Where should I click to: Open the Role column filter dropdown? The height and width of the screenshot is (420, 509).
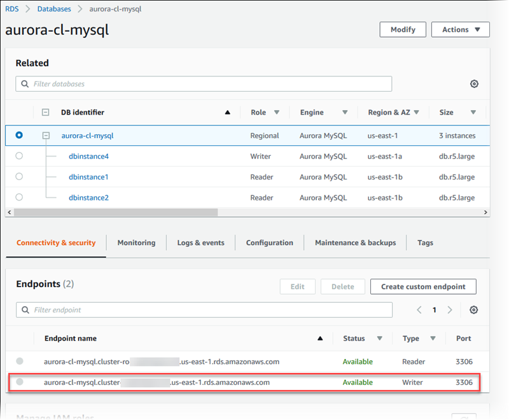coord(276,112)
